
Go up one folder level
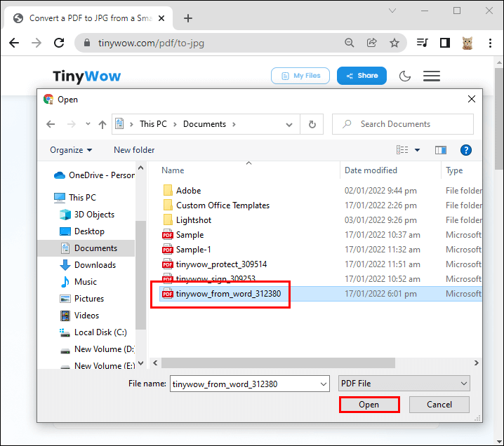102,124
